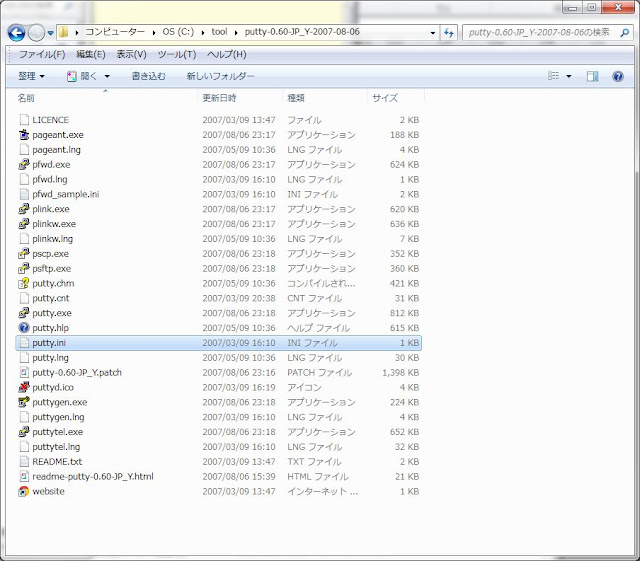Click the website shortcut icon

(24, 491)
